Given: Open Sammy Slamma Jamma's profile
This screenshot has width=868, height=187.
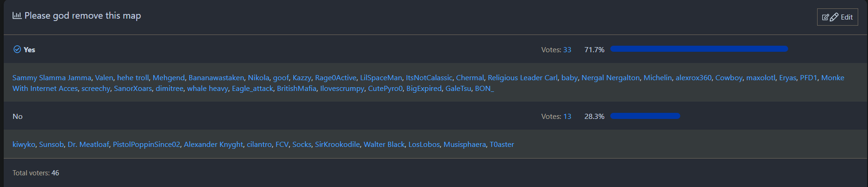Looking at the screenshot, I should pos(52,78).
